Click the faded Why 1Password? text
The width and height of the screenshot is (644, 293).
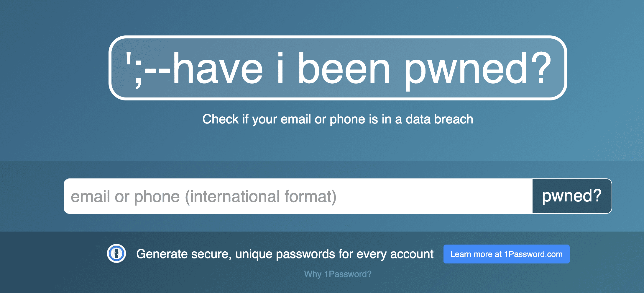click(338, 274)
